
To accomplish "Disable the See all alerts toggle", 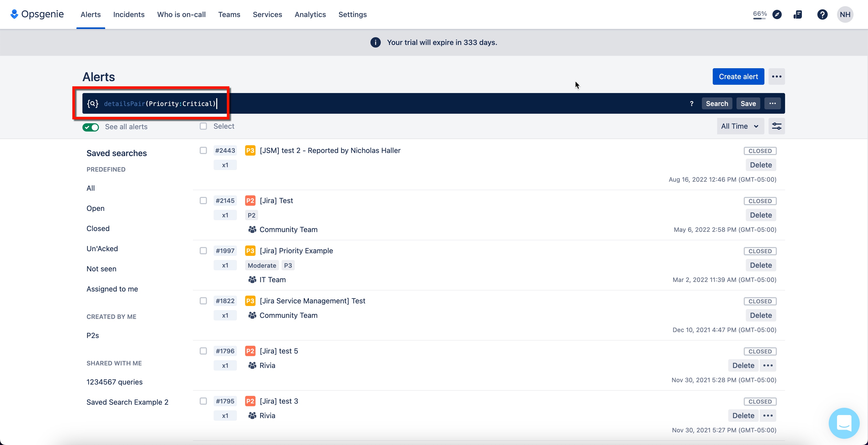I will 90,127.
